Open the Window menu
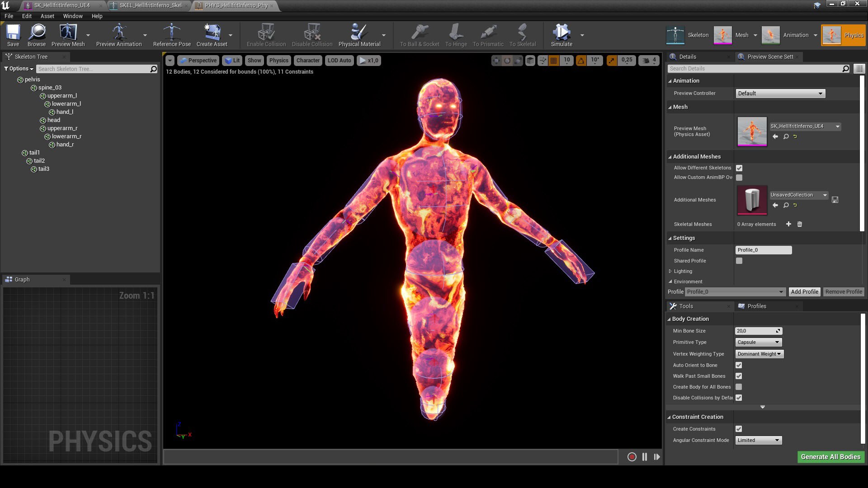This screenshot has width=868, height=488. click(72, 16)
